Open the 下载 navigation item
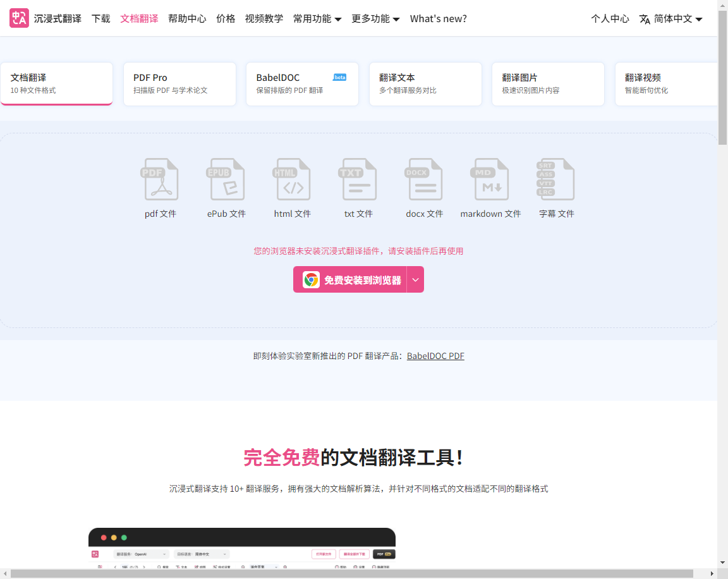 [x=100, y=18]
